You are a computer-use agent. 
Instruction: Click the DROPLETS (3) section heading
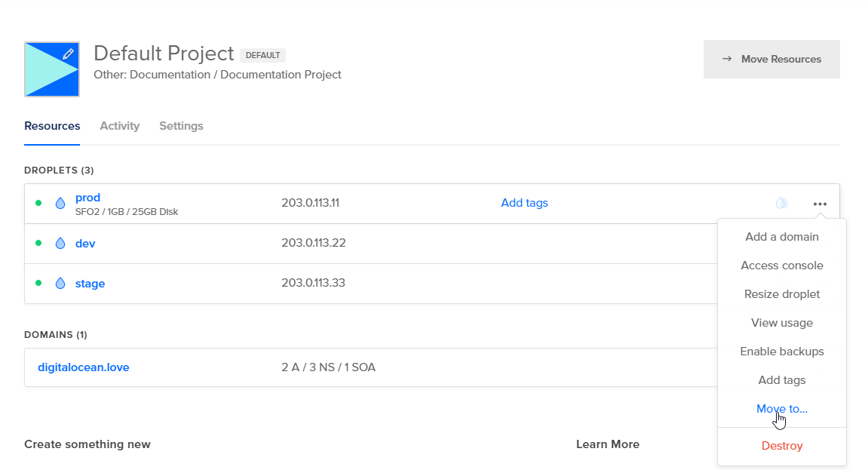coord(60,170)
